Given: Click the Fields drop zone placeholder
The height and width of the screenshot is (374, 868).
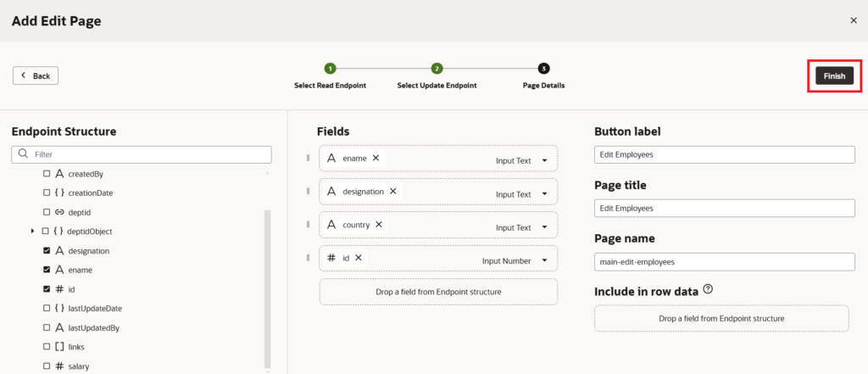Looking at the screenshot, I should tap(438, 292).
